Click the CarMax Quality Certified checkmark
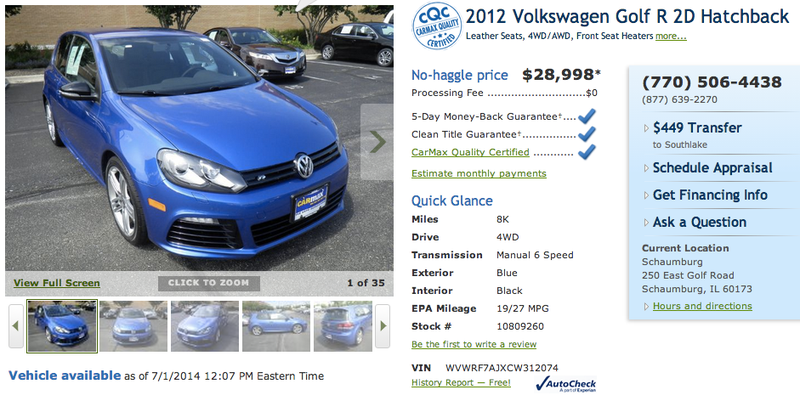 (x=587, y=152)
